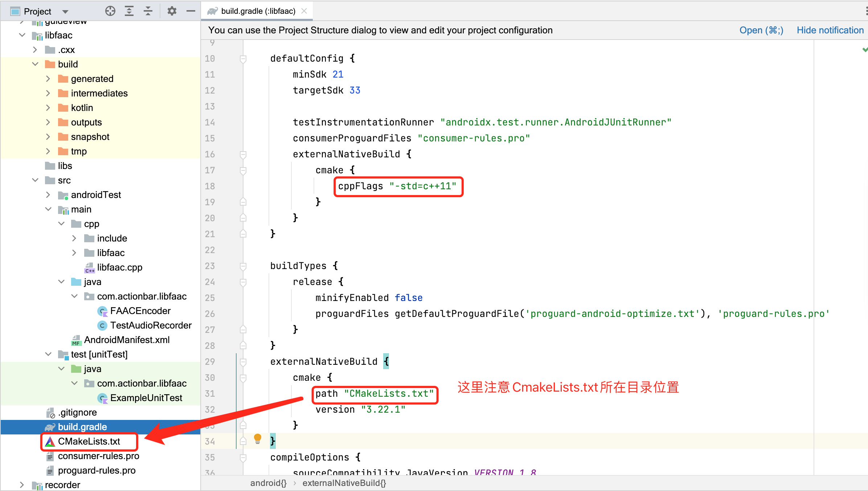Click the Select Opened File crosshair icon
The height and width of the screenshot is (491, 868).
tap(110, 11)
